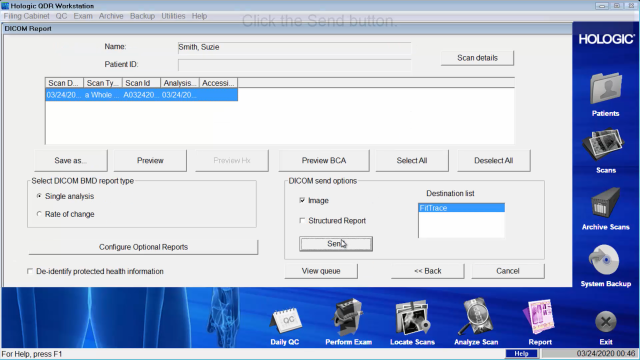Sort by the Scan Ty... column header
This screenshot has height=360, width=640.
[x=102, y=83]
